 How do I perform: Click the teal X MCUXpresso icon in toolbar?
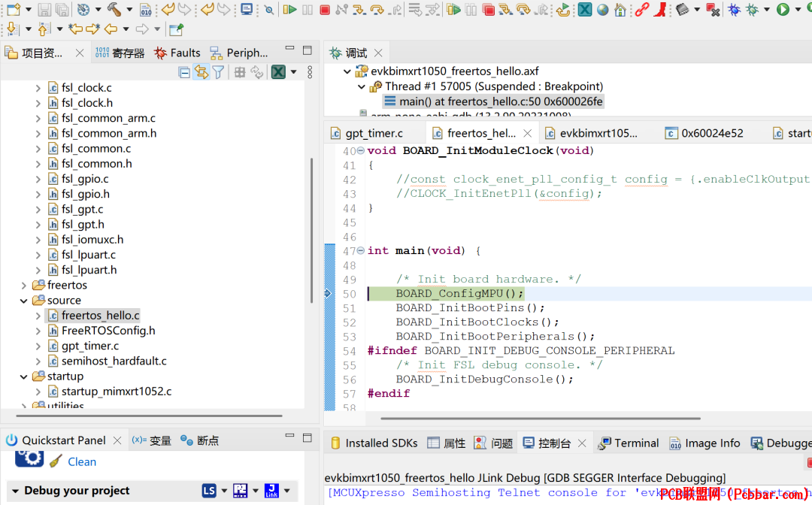[585, 9]
